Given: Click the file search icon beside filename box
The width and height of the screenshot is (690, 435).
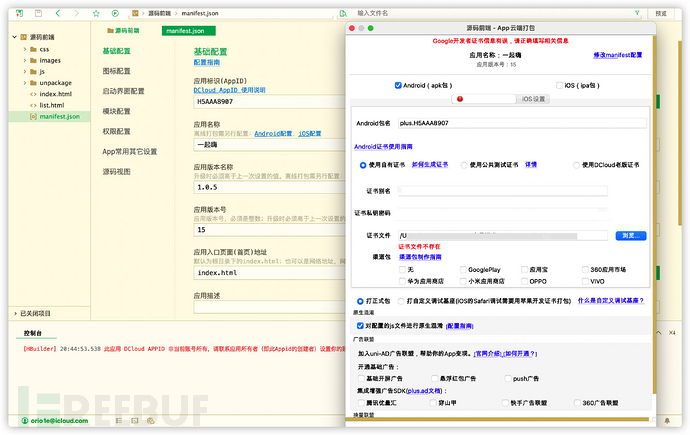Looking at the screenshot, I should (343, 14).
